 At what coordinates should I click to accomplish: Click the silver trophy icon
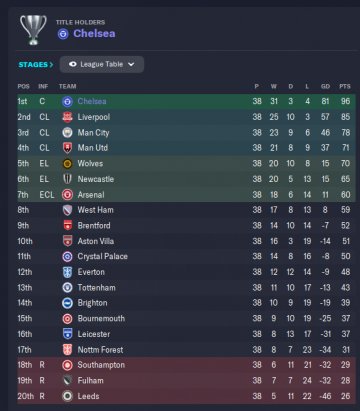[x=33, y=30]
